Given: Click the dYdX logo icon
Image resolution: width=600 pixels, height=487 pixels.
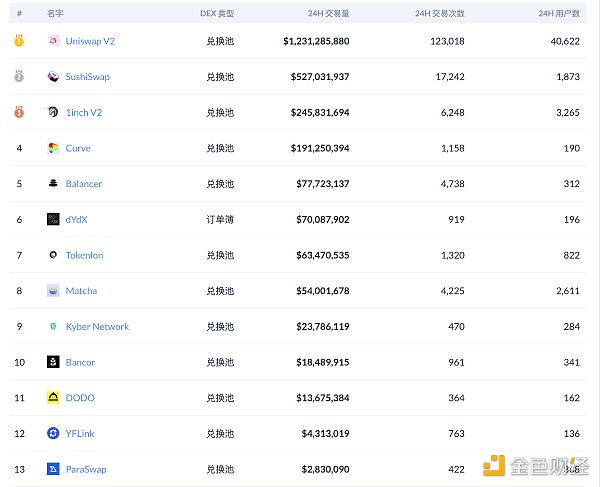Looking at the screenshot, I should tap(53, 219).
